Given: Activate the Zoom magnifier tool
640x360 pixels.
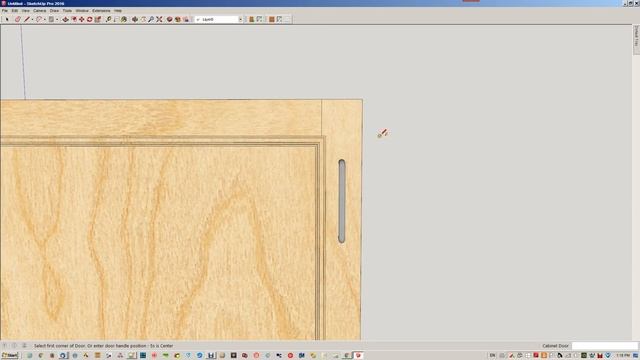Looking at the screenshot, I should pyautogui.click(x=151, y=19).
